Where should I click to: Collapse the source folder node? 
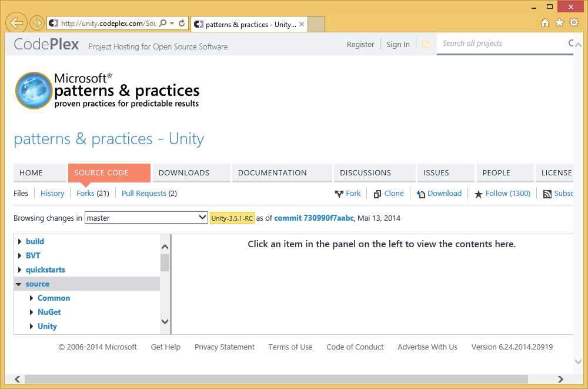coord(18,284)
